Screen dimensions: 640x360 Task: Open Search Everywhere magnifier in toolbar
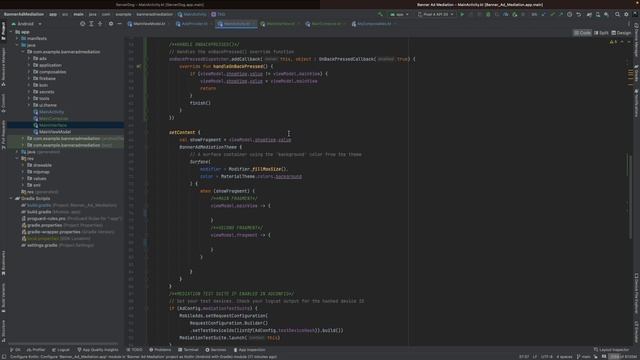(617, 14)
